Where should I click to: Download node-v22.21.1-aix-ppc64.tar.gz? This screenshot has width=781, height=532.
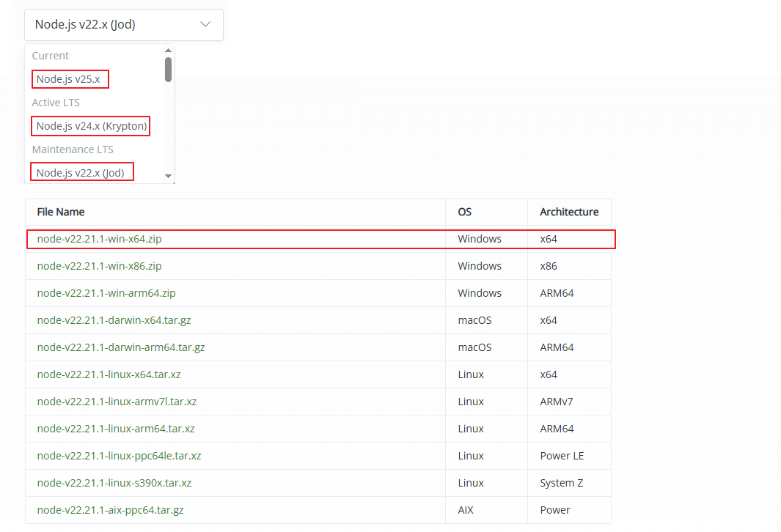pyautogui.click(x=110, y=510)
